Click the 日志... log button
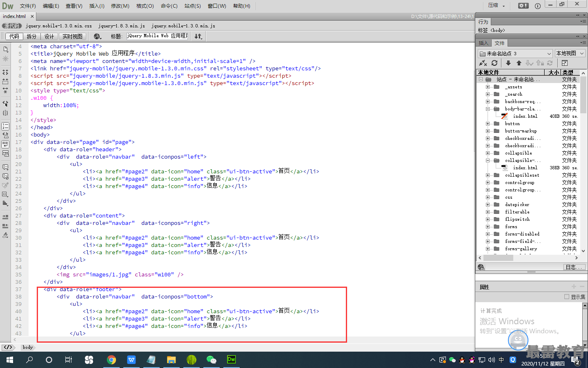Viewport: 588px width, 368px height. [574, 267]
